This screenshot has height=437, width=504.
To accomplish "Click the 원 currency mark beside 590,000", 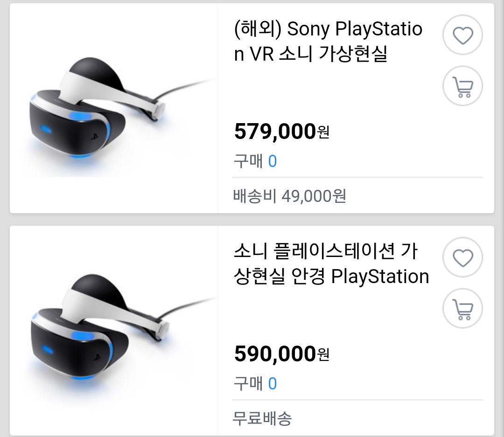I will tap(323, 355).
